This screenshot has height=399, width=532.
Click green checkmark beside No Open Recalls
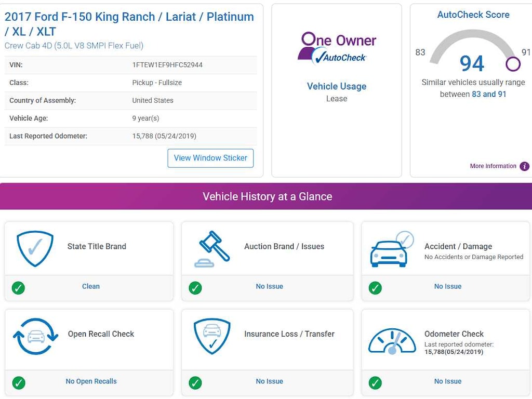[x=18, y=383]
